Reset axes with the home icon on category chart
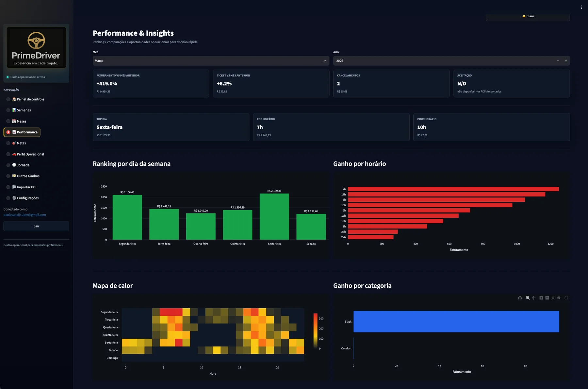Viewport: 588px width, 389px height. tap(559, 298)
